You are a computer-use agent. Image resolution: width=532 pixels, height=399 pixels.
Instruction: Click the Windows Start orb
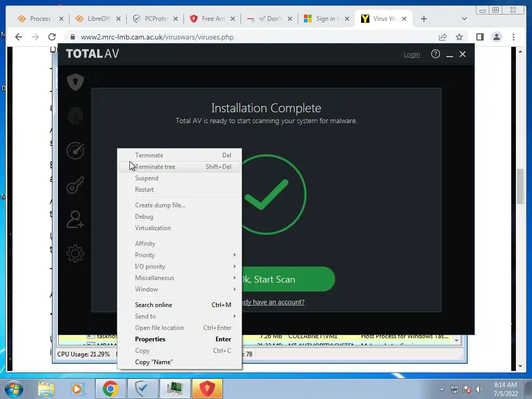click(14, 389)
